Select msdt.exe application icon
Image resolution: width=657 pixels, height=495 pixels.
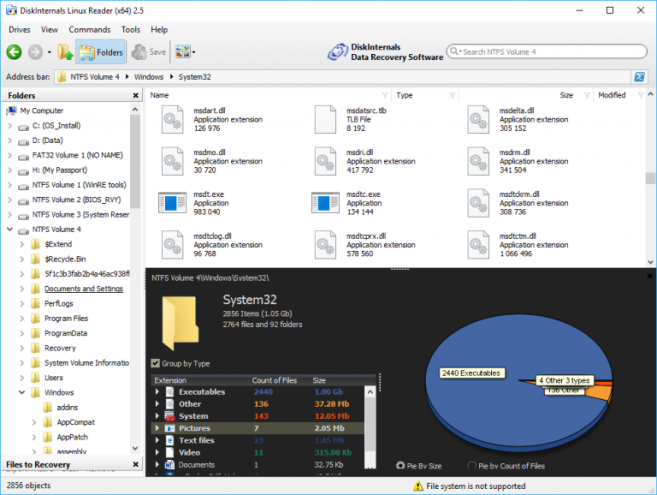click(x=172, y=203)
